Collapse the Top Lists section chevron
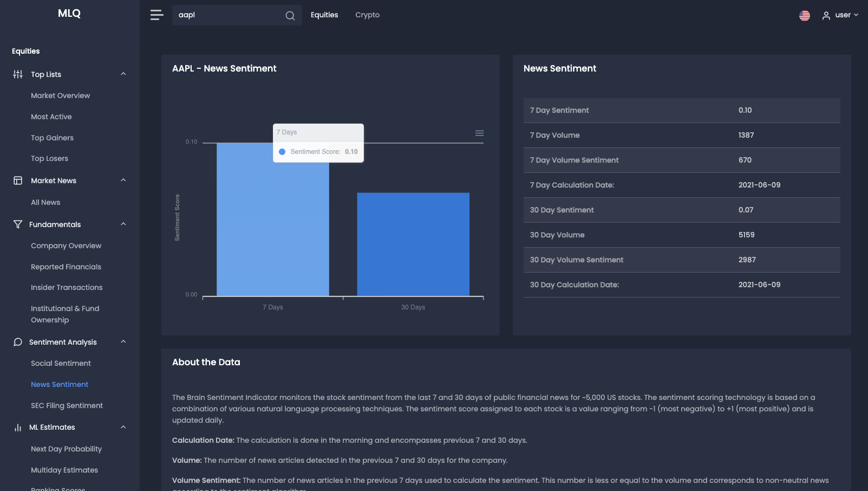868x491 pixels. [123, 74]
